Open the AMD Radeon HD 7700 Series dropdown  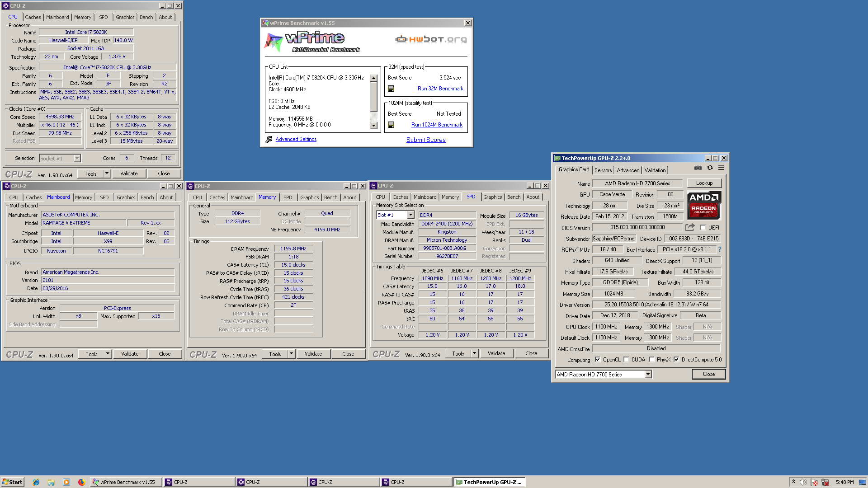[648, 374]
